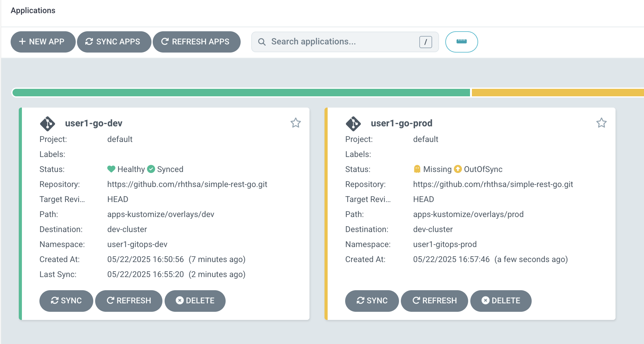Image resolution: width=644 pixels, height=344 pixels.
Task: Click the magnifier search icon
Action: tap(262, 42)
